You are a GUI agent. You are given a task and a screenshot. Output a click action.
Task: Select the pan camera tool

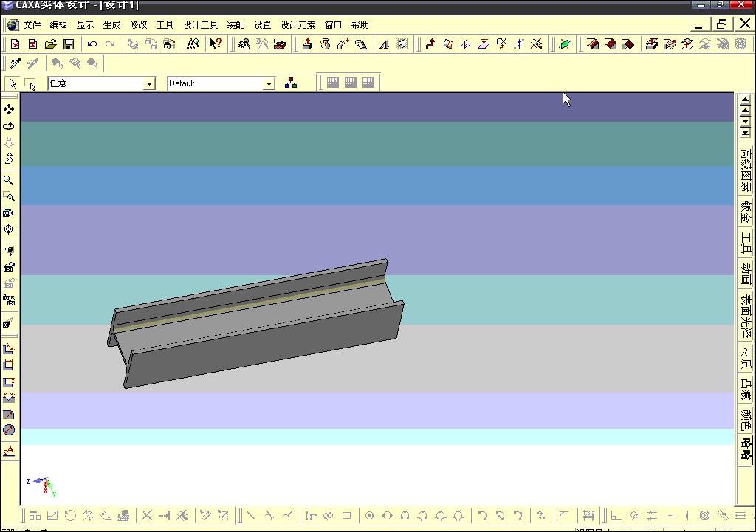[x=9, y=109]
